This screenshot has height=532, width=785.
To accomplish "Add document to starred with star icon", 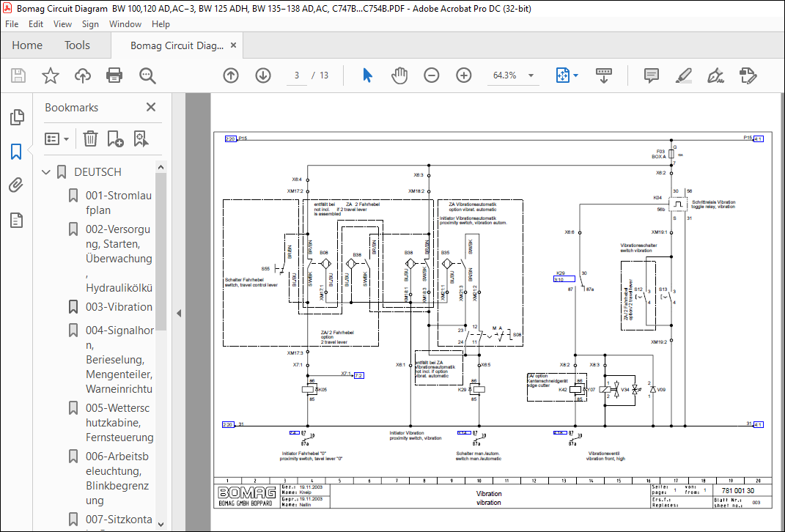I will (50, 75).
